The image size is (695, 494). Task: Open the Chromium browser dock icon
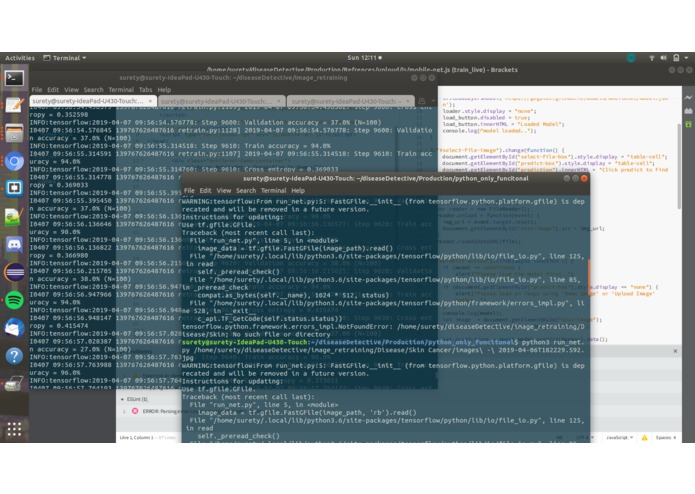(14, 161)
